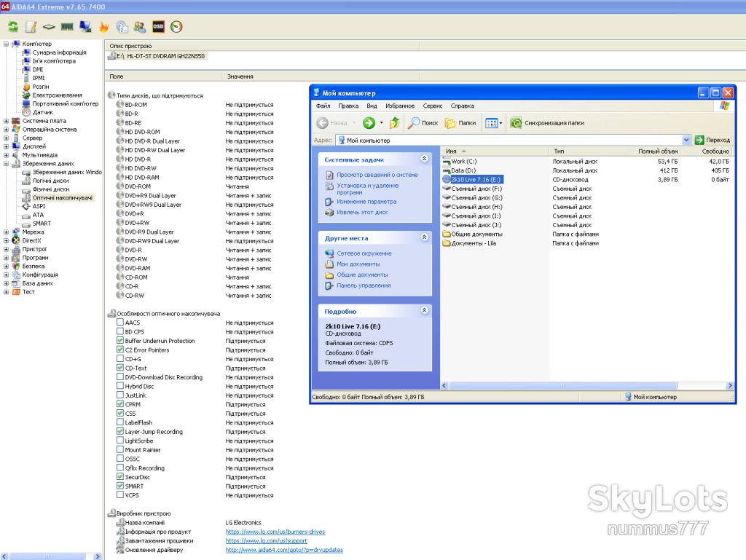This screenshot has width=746, height=560.
Task: Expand the DirectX tree node
Action: [x=6, y=240]
